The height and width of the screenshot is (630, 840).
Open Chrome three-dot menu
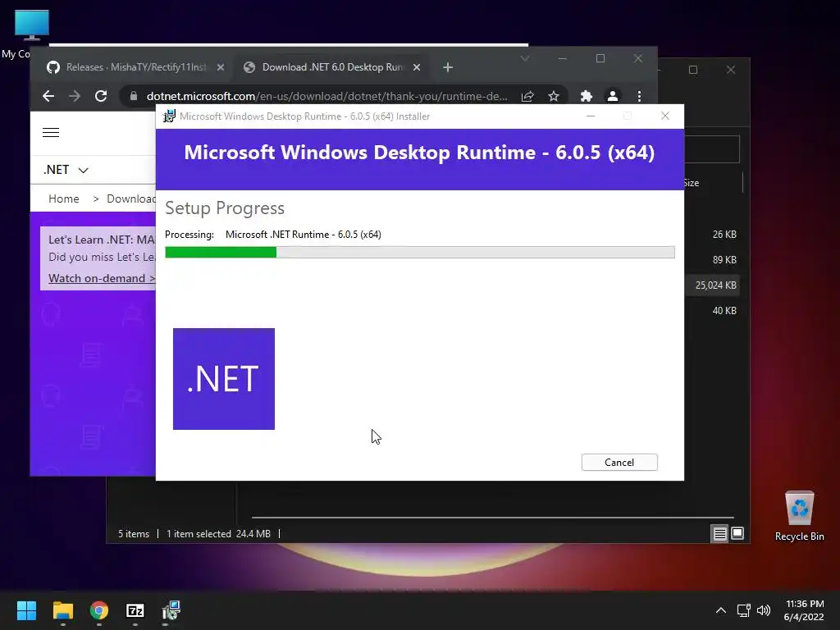[x=639, y=96]
